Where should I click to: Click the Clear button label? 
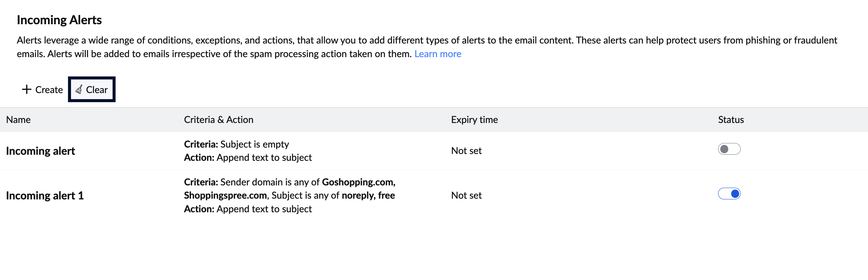97,90
